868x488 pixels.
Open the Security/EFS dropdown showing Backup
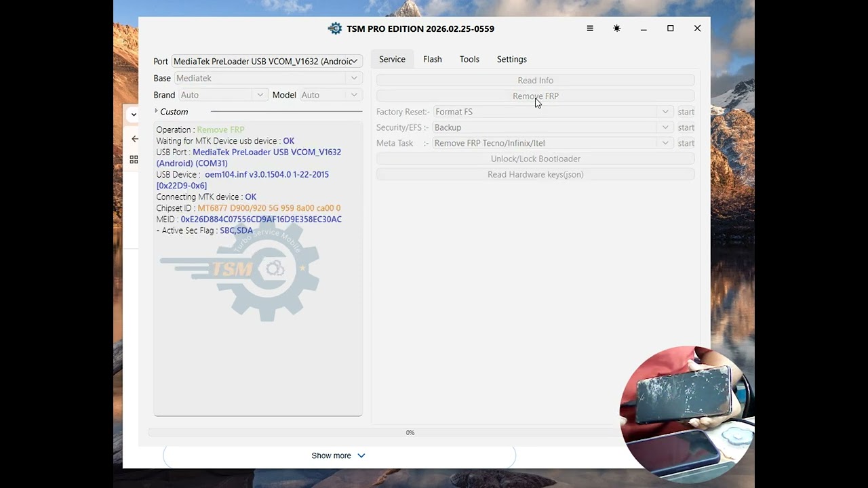click(x=552, y=127)
